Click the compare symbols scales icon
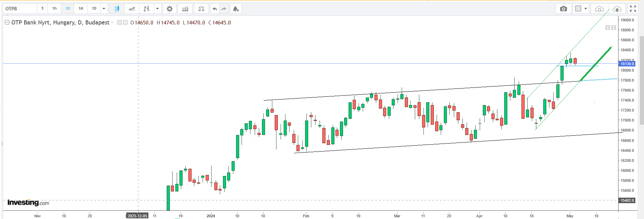The height and width of the screenshot is (219, 644). click(201, 9)
